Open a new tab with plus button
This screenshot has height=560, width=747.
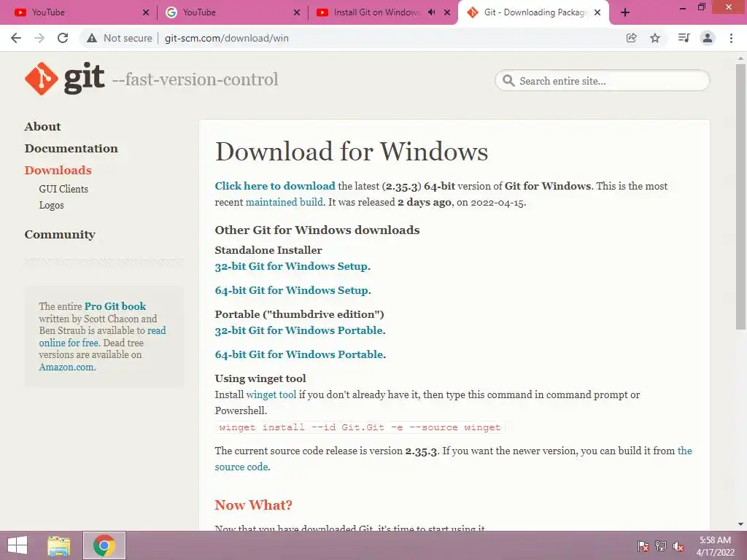[625, 12]
